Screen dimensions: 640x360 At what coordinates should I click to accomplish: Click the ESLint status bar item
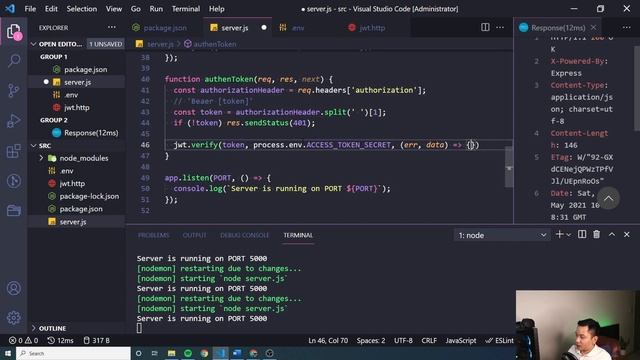(x=499, y=340)
